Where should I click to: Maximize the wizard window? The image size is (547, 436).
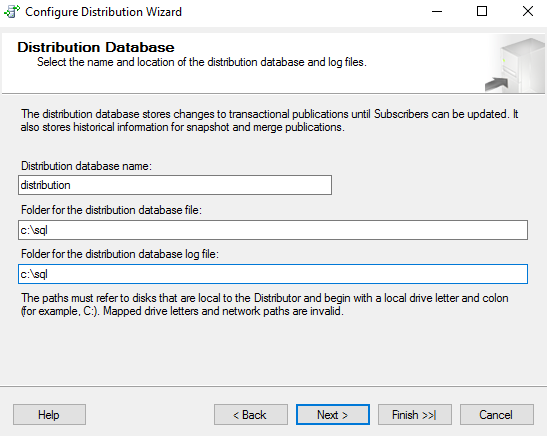482,12
